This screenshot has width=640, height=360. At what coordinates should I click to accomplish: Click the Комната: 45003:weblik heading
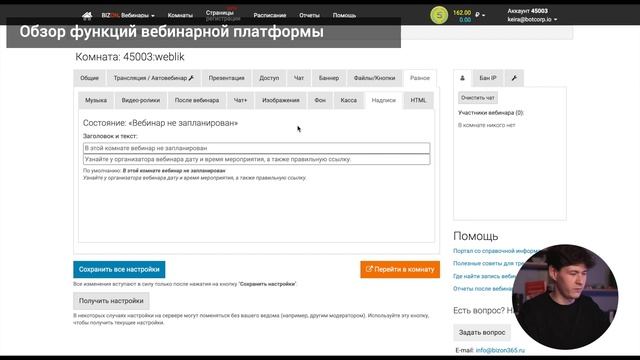[x=130, y=57]
